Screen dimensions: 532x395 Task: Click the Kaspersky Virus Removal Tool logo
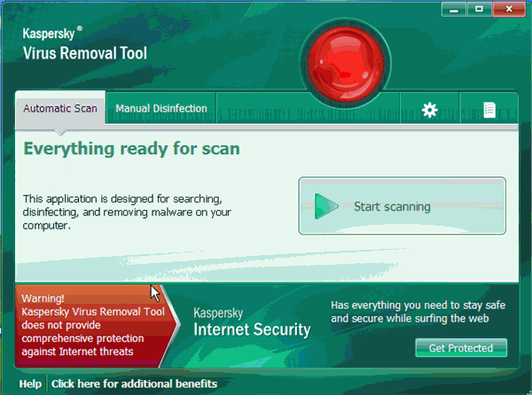85,46
